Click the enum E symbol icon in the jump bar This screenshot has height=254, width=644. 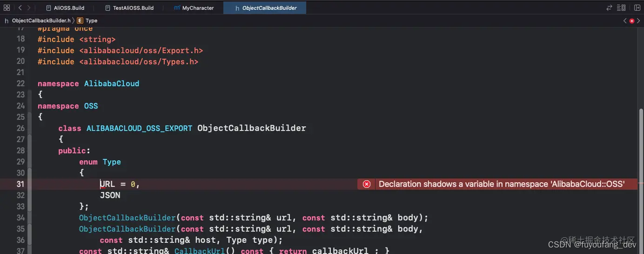click(x=80, y=21)
